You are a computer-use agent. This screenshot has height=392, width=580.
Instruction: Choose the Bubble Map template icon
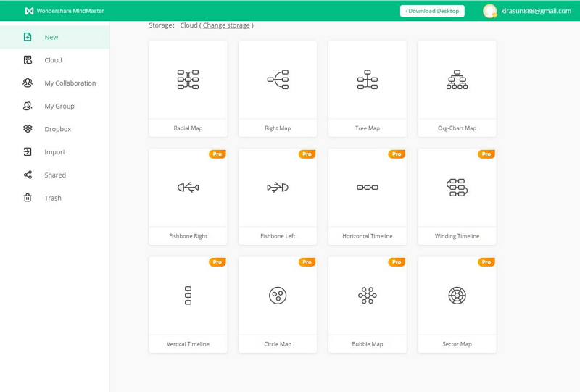tap(368, 296)
